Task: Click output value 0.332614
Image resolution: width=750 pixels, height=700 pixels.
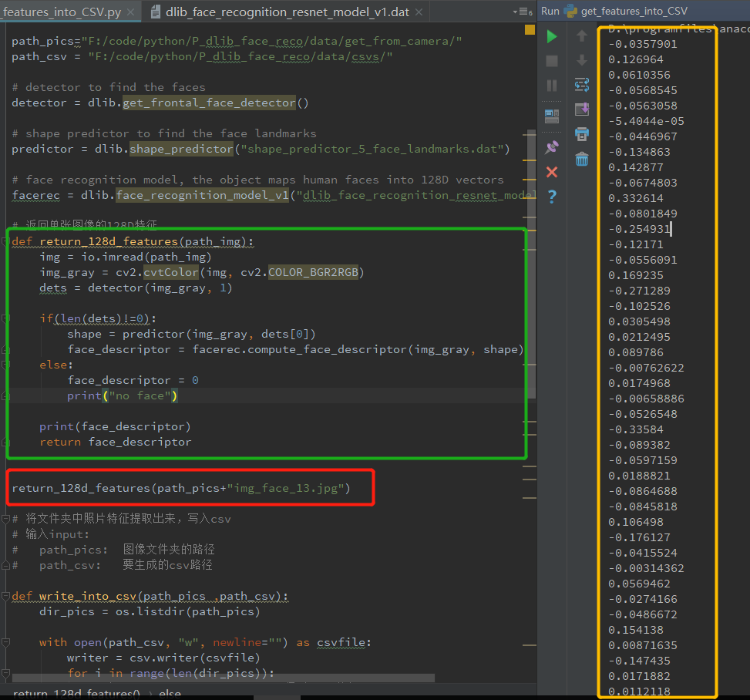Action: (x=636, y=199)
